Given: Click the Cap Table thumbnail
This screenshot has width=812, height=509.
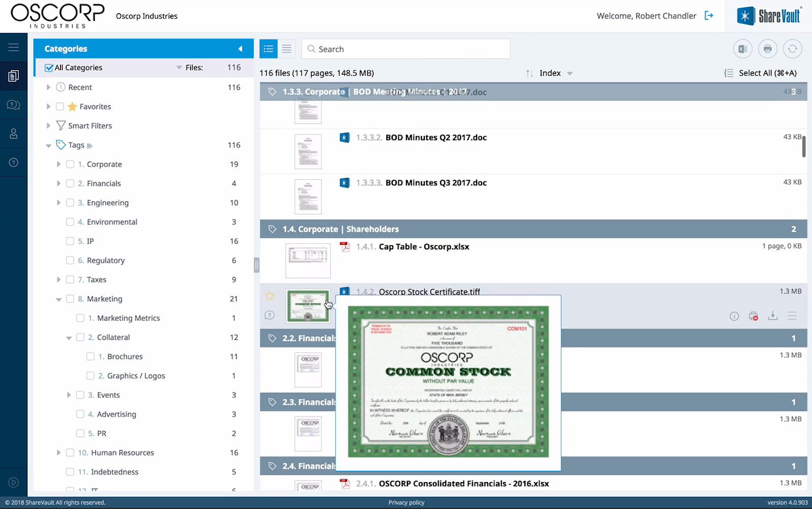Looking at the screenshot, I should point(308,261).
